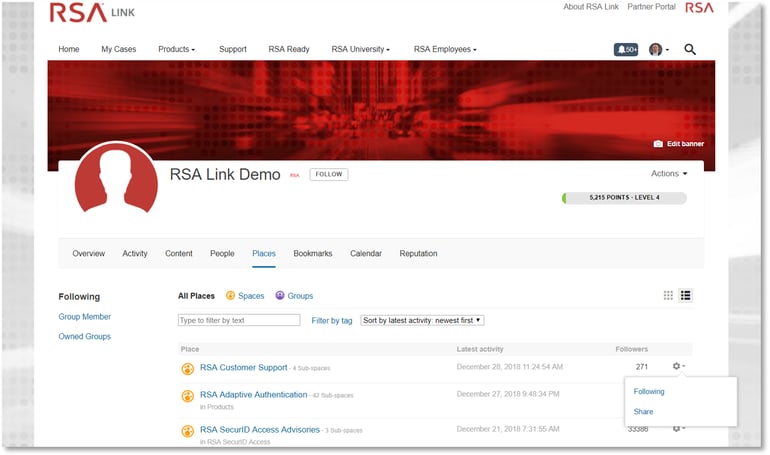Expand the Actions dropdown
The width and height of the screenshot is (770, 455).
[x=669, y=174]
